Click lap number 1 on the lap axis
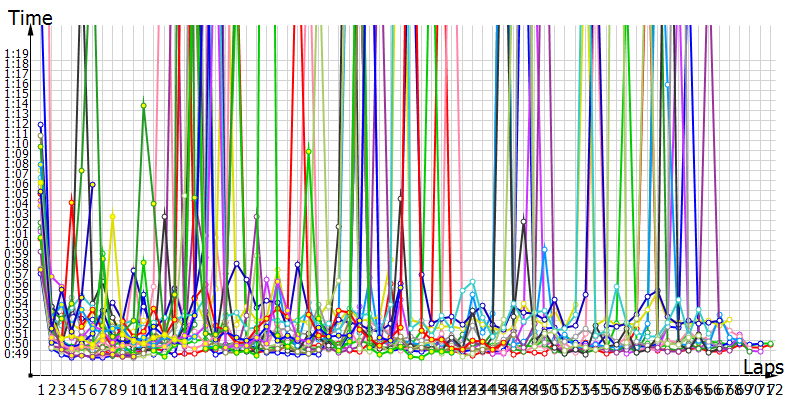This screenshot has width=800, height=400. (x=41, y=388)
